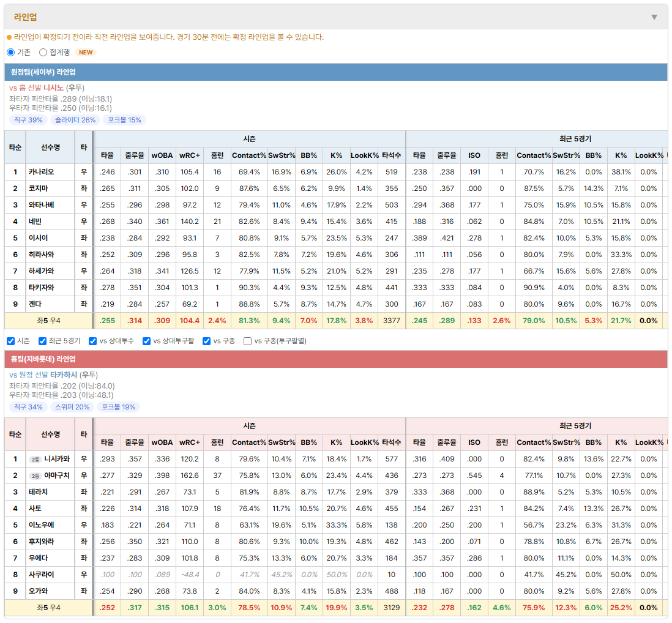Click 야마구치's wRC+ value 162.6
The width and height of the screenshot is (672, 623).
[x=190, y=476]
